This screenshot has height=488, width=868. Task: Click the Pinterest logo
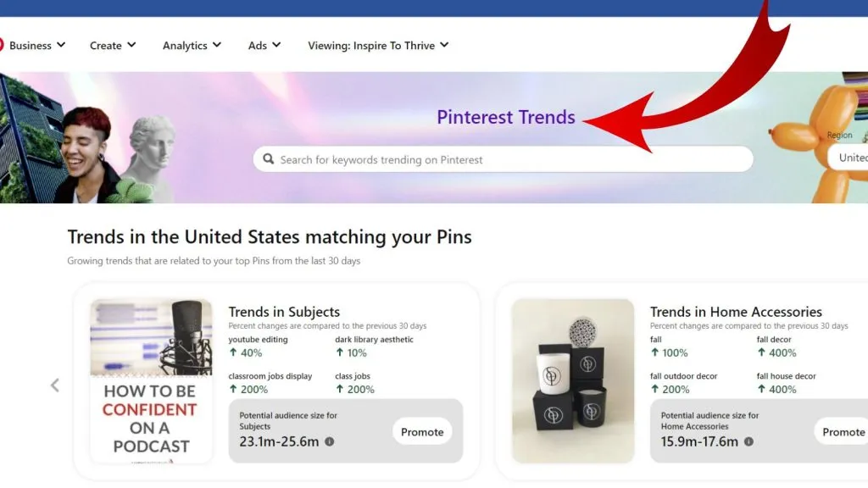point(1,46)
